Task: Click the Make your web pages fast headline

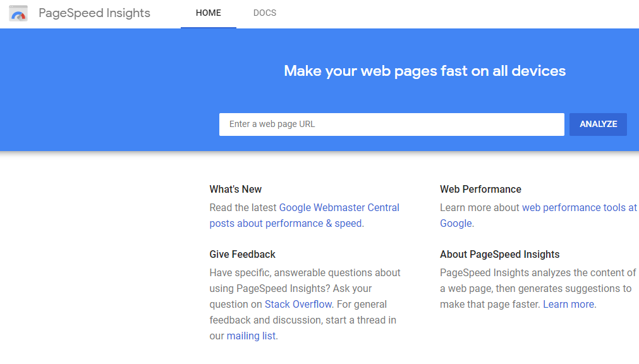Action: point(425,71)
